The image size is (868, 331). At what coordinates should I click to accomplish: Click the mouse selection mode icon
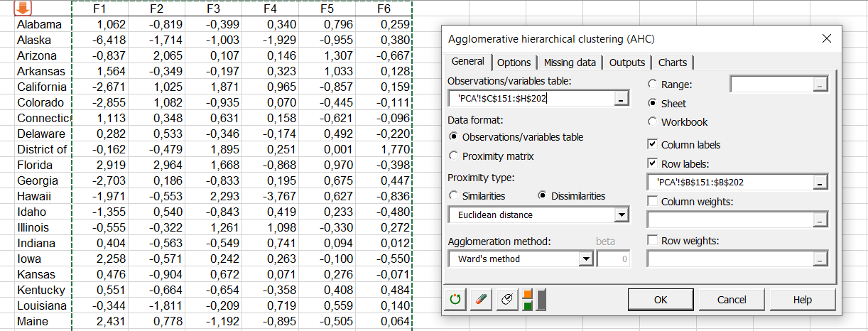(x=506, y=300)
